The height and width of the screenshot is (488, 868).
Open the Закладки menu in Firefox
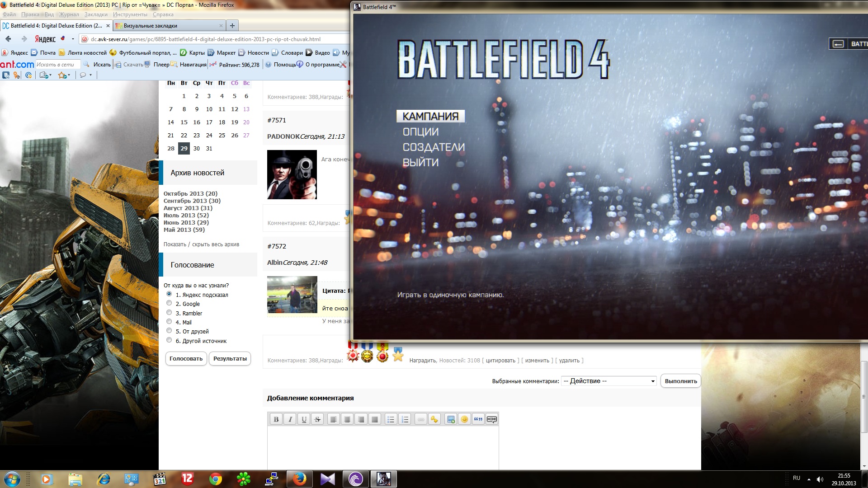(x=96, y=14)
